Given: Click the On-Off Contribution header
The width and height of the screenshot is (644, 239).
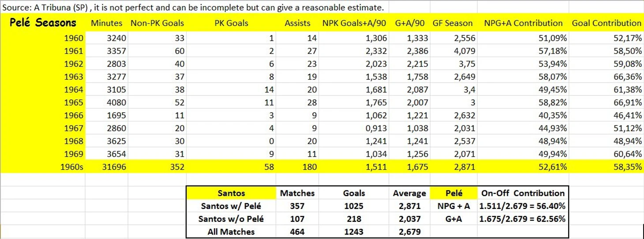Looking at the screenshot, I should click(x=523, y=193).
